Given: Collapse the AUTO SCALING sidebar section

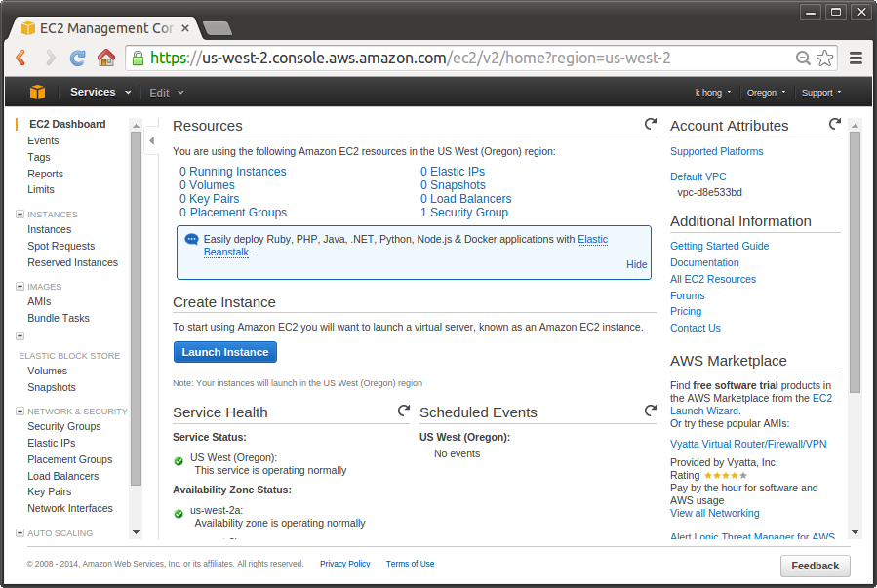Looking at the screenshot, I should pyautogui.click(x=20, y=532).
